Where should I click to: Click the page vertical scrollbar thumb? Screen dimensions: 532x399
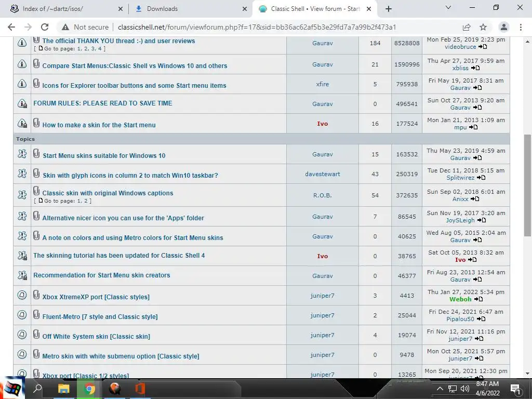coord(527,185)
